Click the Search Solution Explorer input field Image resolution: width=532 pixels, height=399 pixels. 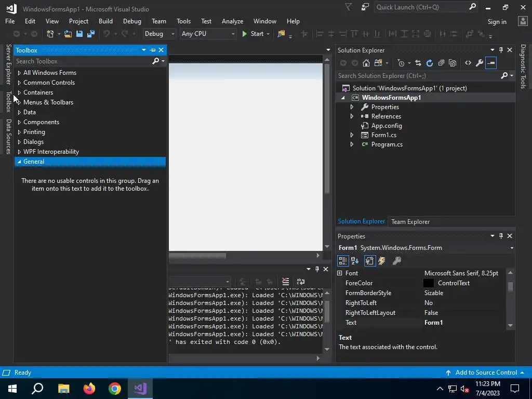419,76
